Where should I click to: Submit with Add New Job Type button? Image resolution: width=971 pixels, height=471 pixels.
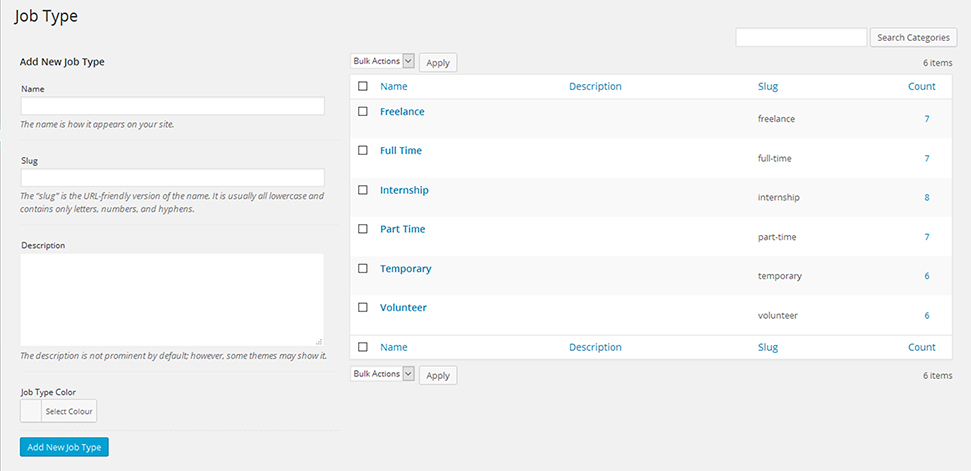[64, 447]
